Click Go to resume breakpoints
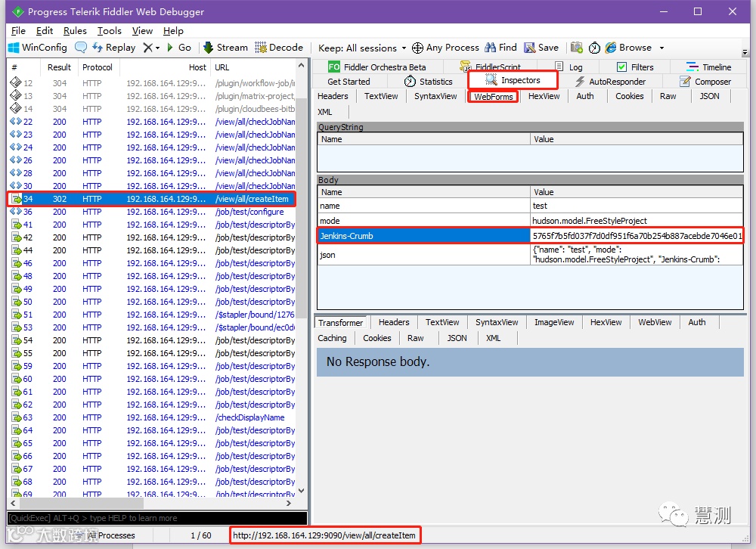The height and width of the screenshot is (549, 756). [179, 48]
